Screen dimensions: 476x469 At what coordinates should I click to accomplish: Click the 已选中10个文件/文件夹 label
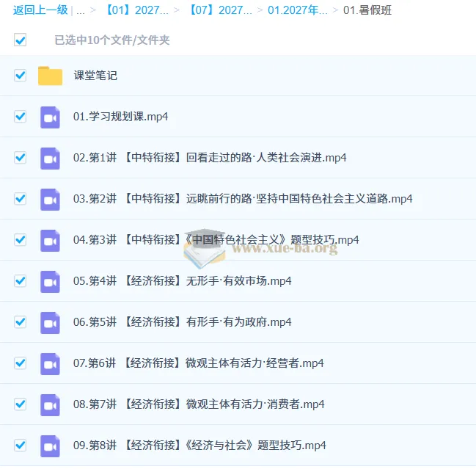112,40
